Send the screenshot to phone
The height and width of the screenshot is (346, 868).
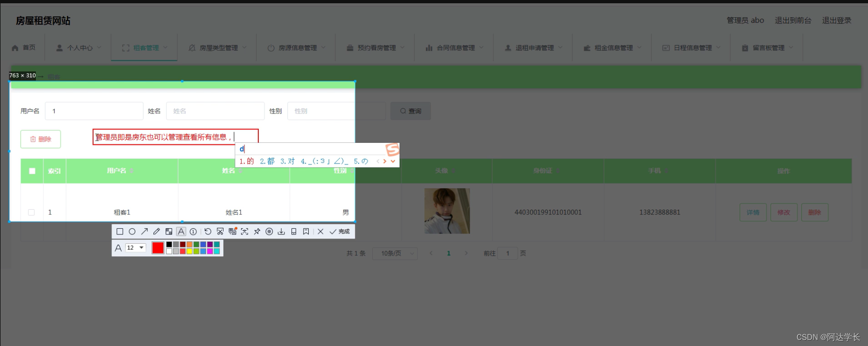pyautogui.click(x=294, y=232)
